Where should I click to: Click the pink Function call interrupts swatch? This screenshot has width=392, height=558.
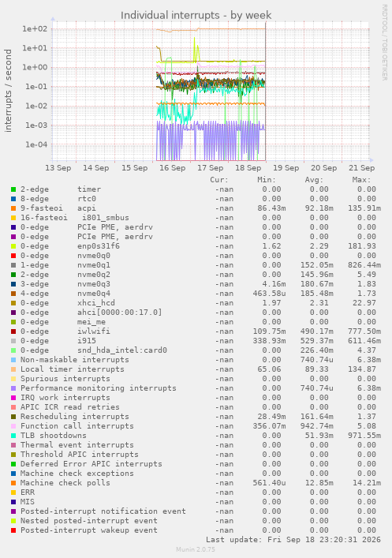[x=13, y=426]
